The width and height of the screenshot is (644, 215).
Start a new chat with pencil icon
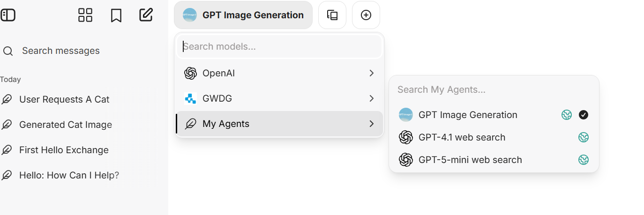pyautogui.click(x=146, y=15)
